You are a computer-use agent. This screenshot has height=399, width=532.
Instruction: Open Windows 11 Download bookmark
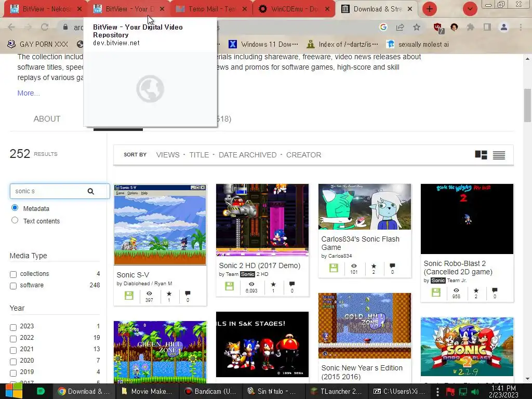point(263,45)
